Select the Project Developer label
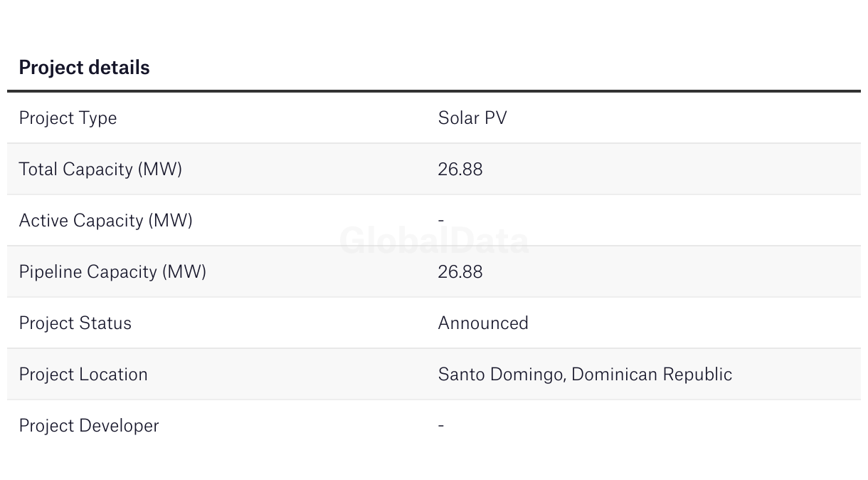868x480 pixels. point(89,426)
